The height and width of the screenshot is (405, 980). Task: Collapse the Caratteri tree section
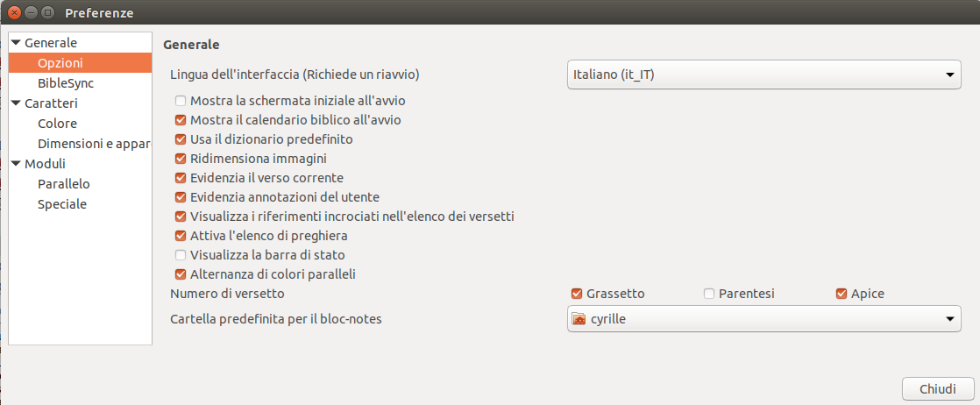[x=17, y=103]
